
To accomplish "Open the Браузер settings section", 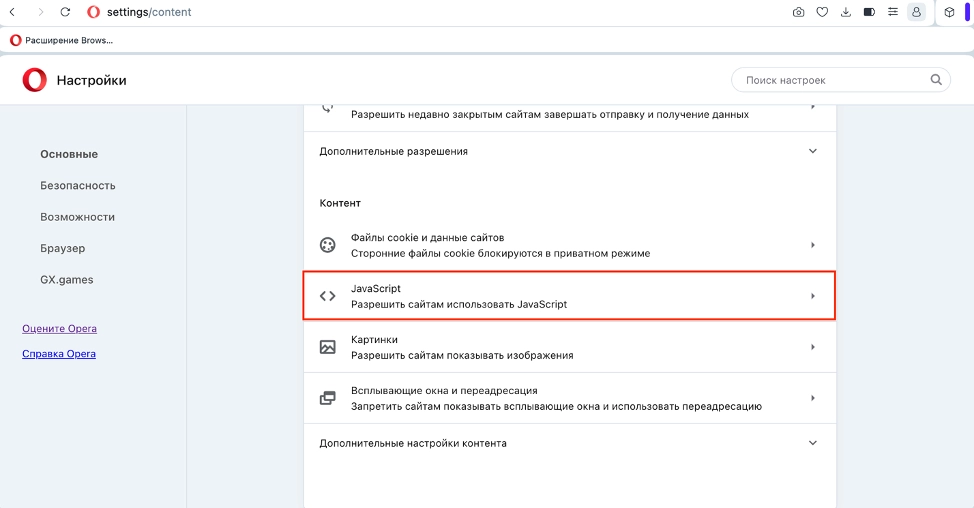I will coord(63,248).
